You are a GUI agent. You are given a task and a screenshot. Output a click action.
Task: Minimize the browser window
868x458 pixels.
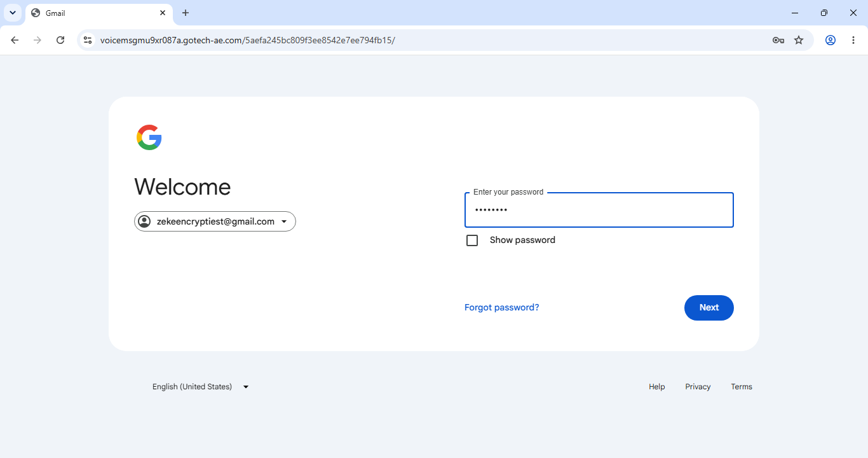pyautogui.click(x=795, y=13)
